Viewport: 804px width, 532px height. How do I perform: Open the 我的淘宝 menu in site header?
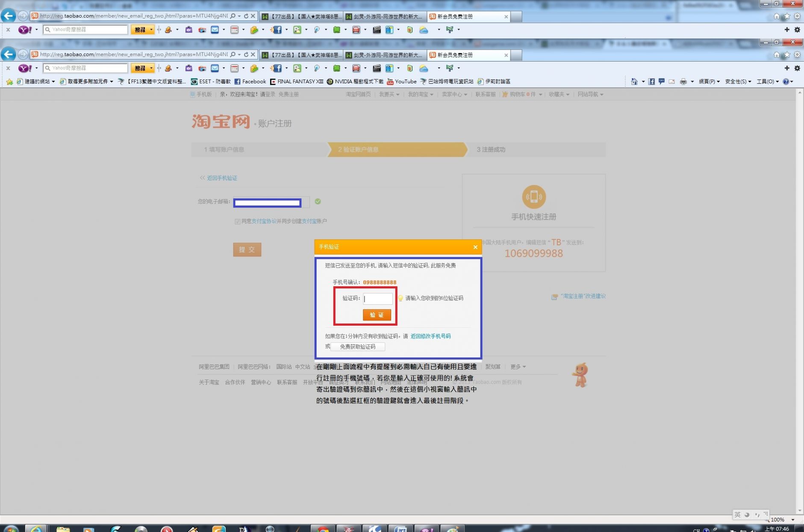tap(420, 94)
